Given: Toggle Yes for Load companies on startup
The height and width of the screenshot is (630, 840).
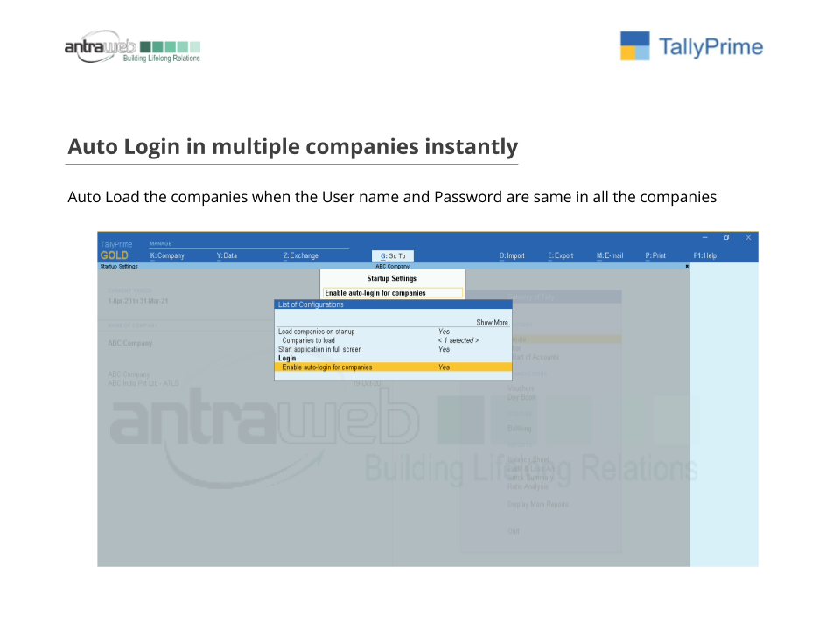Looking at the screenshot, I should pos(444,332).
